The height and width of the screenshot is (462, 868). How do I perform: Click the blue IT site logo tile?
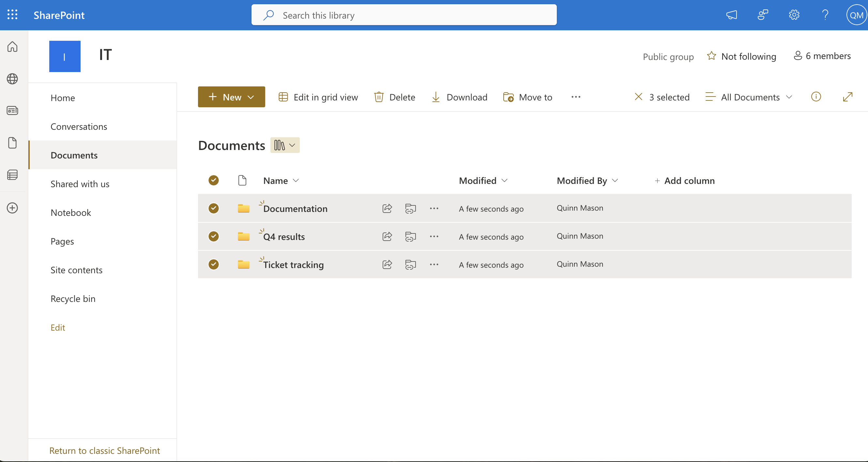click(65, 56)
